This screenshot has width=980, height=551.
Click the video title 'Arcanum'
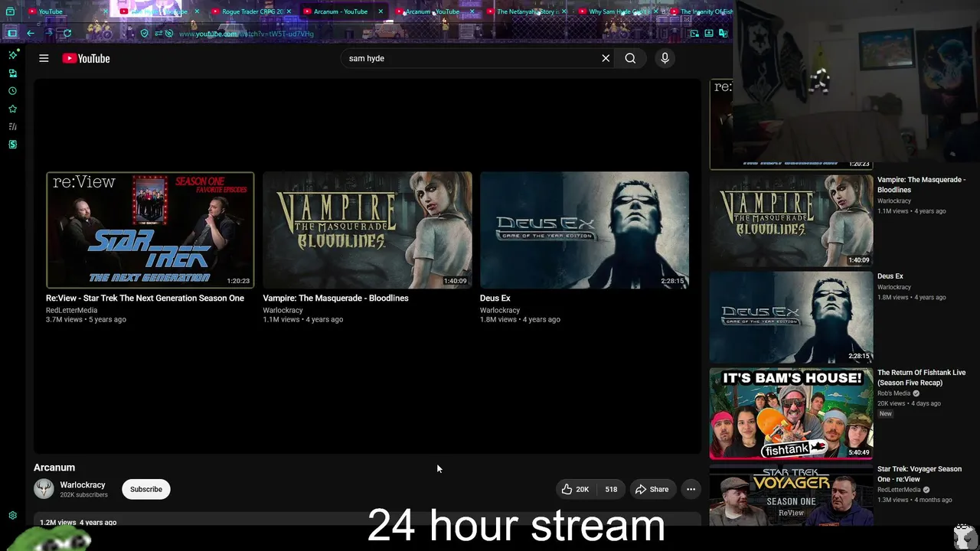(x=54, y=468)
